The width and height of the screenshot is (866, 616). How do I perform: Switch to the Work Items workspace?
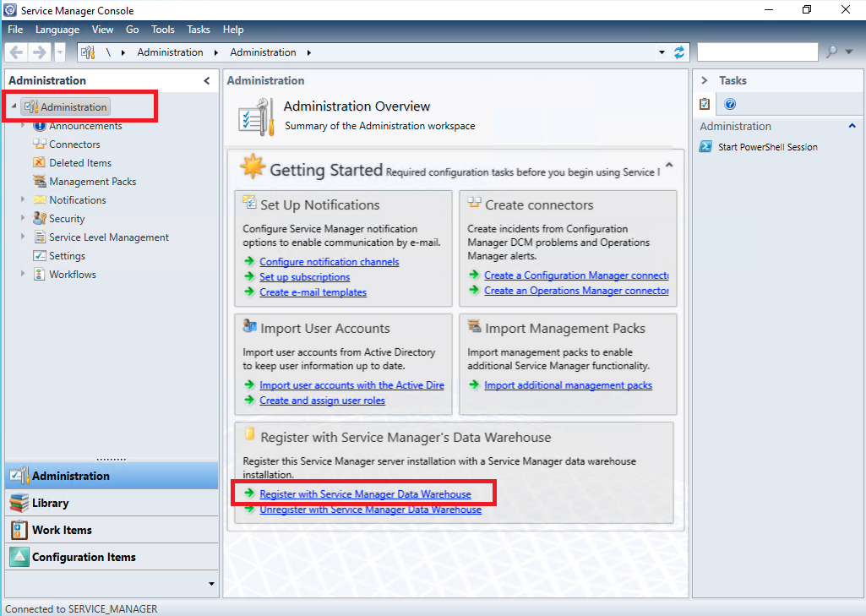(62, 530)
